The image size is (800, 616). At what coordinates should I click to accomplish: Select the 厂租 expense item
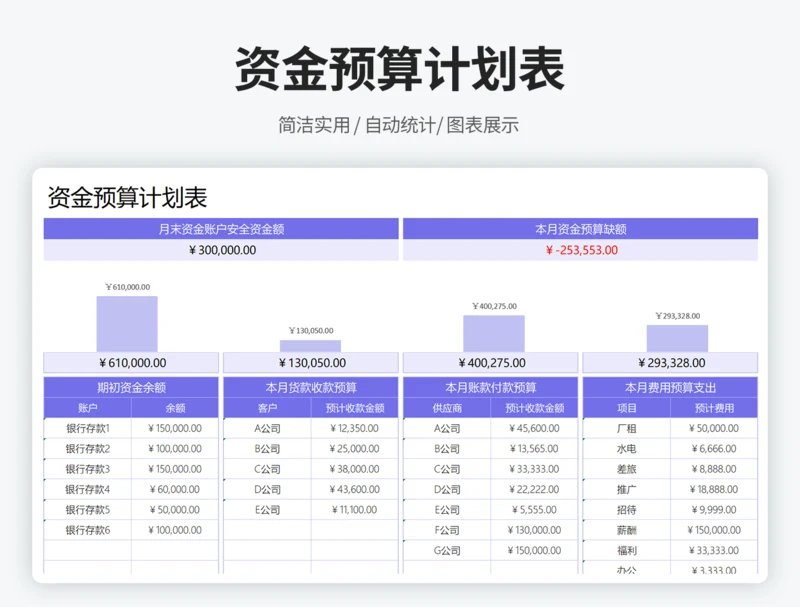[x=627, y=428]
